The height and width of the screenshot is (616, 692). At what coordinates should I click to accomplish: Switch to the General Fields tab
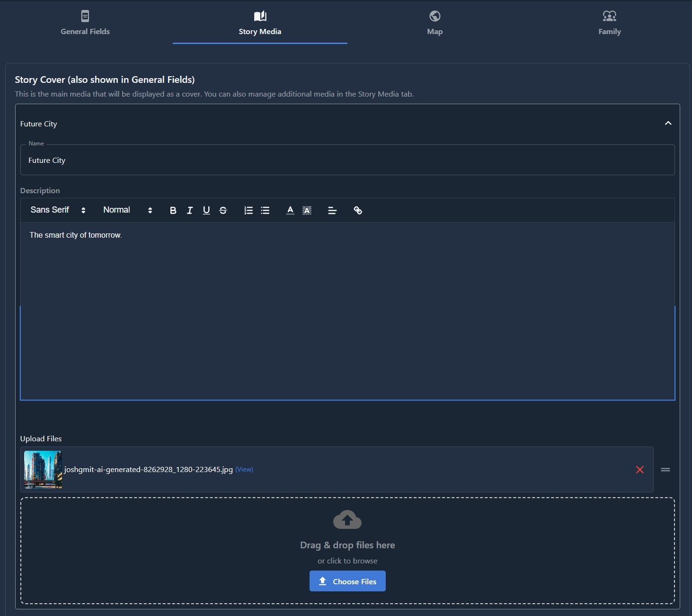pos(85,23)
